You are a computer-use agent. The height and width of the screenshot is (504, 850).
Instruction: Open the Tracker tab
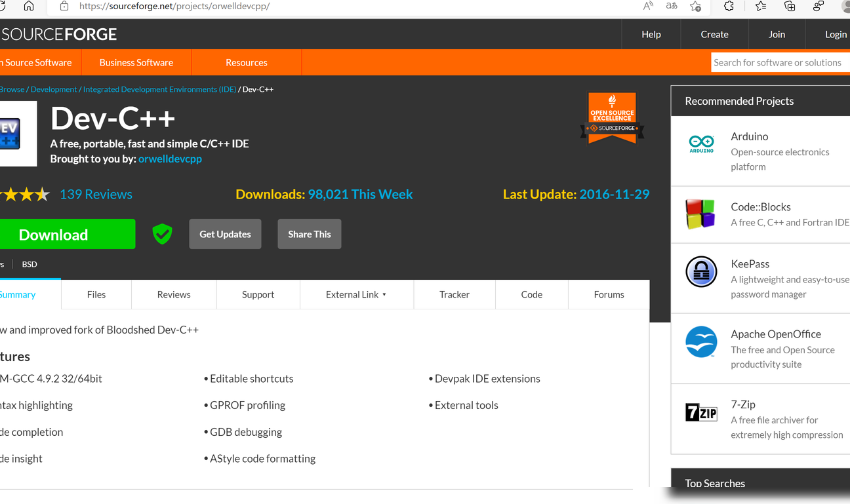(455, 294)
